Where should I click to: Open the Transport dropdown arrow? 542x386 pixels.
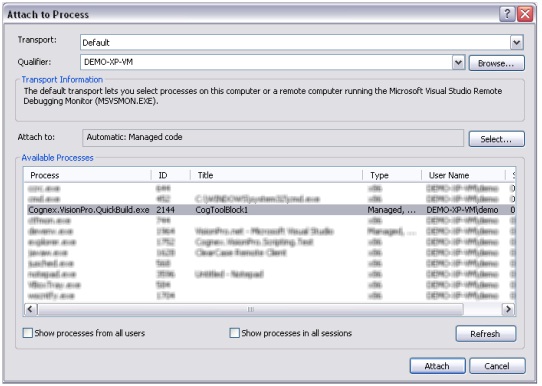pos(516,43)
